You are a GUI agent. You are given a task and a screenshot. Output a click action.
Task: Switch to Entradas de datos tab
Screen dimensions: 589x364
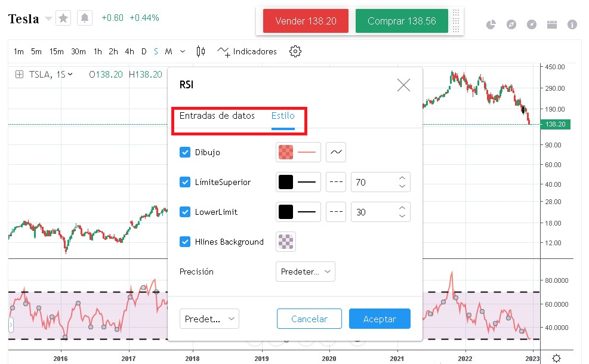217,116
